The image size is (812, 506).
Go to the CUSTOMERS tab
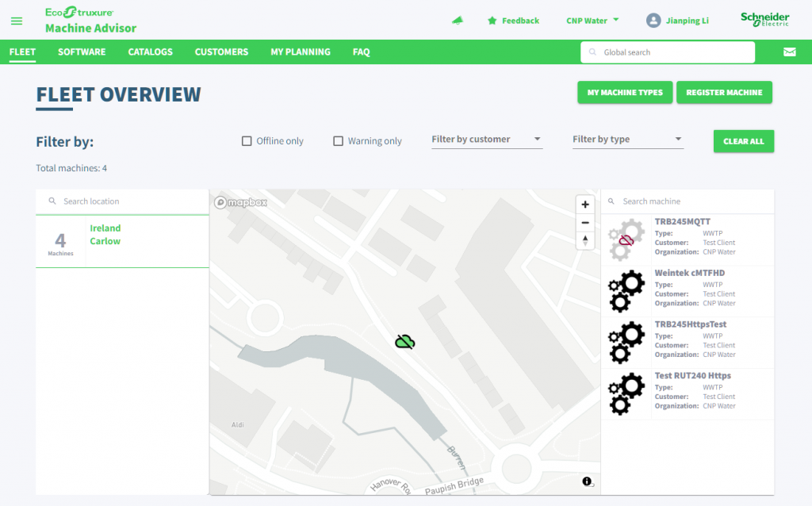pyautogui.click(x=222, y=52)
